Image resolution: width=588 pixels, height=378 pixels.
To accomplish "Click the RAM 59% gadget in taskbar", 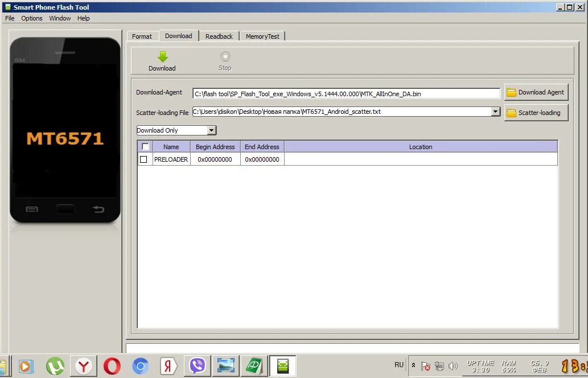I will pos(508,367).
